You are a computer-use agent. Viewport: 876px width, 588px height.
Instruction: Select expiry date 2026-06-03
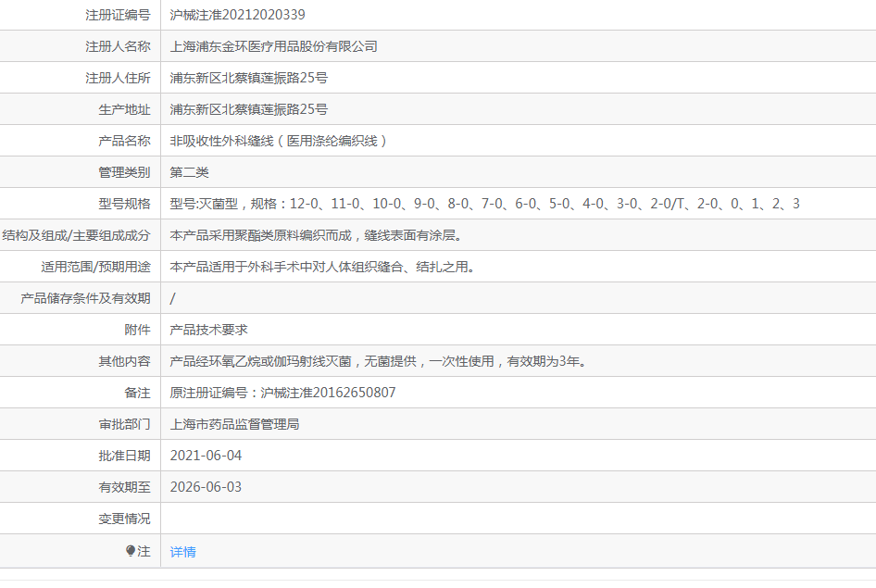[206, 487]
